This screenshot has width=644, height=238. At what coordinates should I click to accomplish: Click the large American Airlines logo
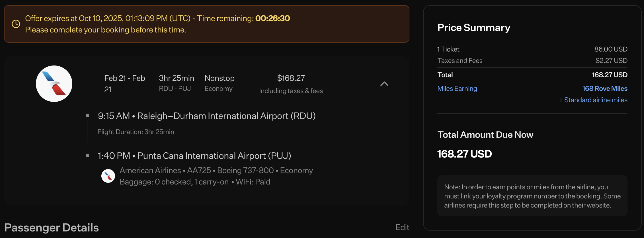[54, 84]
